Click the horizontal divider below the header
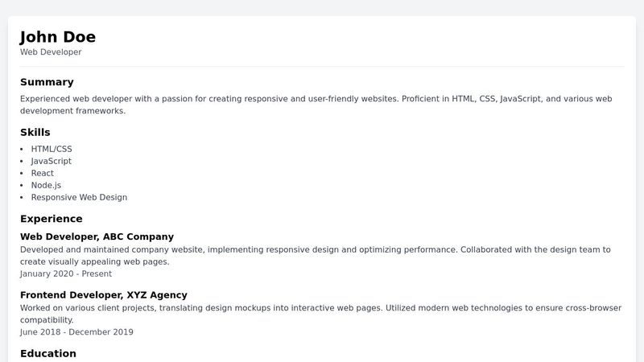644x362 pixels. click(x=322, y=66)
